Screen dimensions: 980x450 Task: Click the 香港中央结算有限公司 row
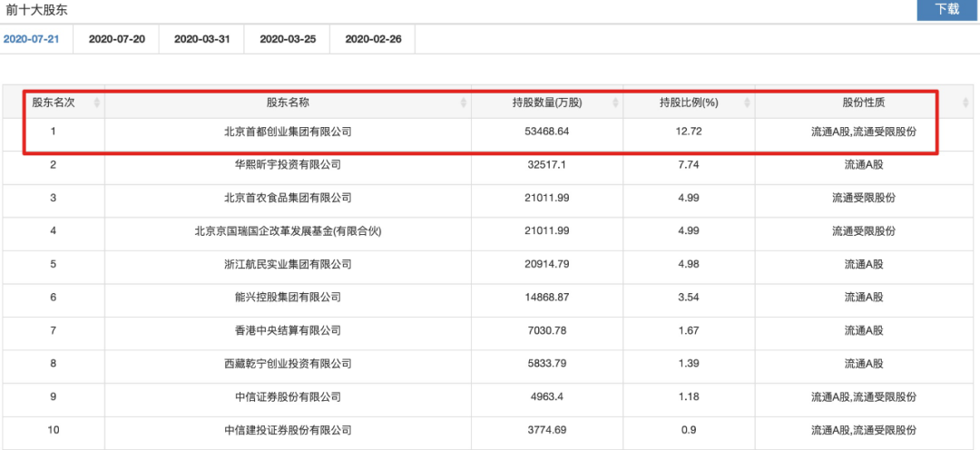pyautogui.click(x=288, y=330)
